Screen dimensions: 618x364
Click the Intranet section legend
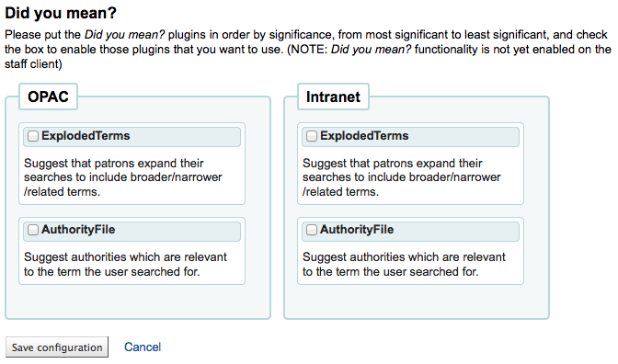(x=333, y=97)
